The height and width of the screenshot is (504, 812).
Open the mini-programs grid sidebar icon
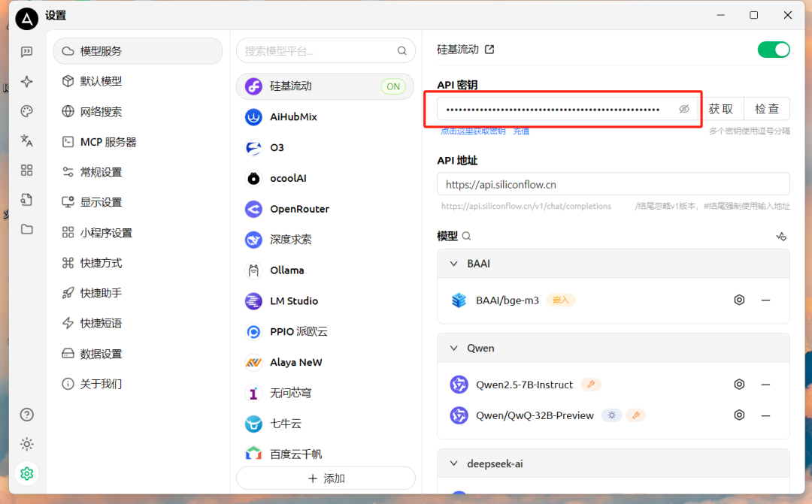[x=27, y=171]
